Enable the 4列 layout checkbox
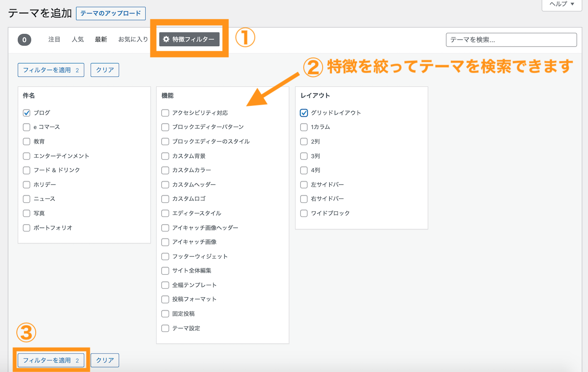 [x=304, y=170]
